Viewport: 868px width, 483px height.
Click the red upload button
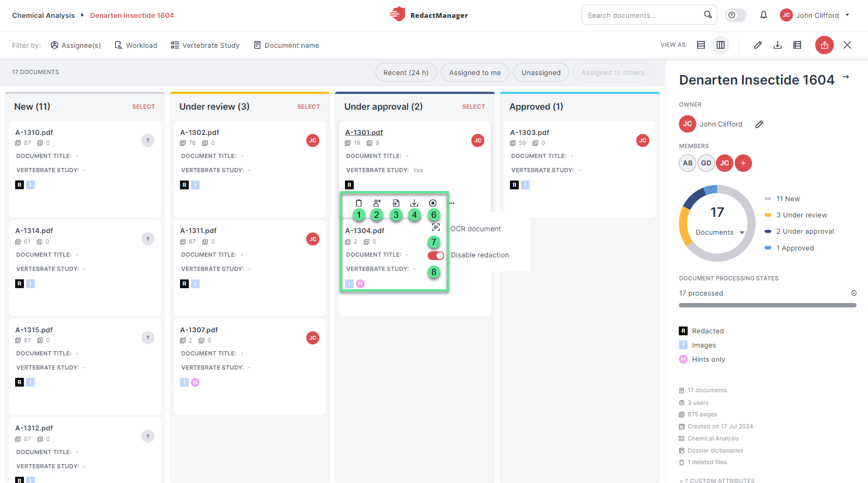tap(824, 45)
